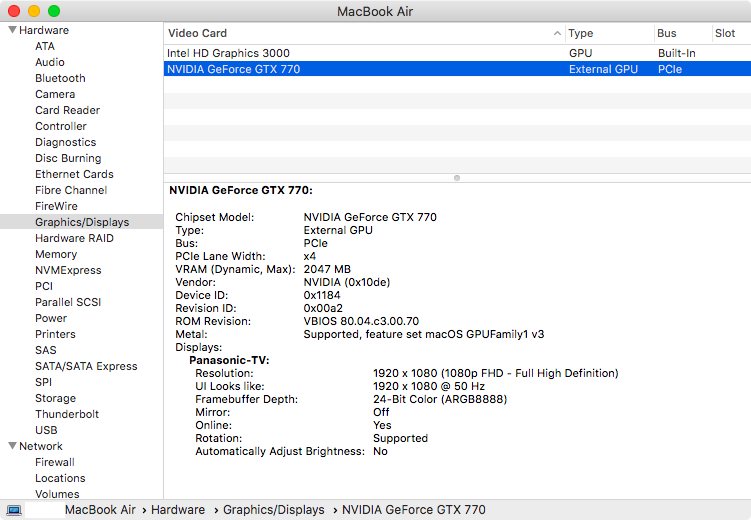
Task: Open Hardware RAID entry
Action: [74, 238]
